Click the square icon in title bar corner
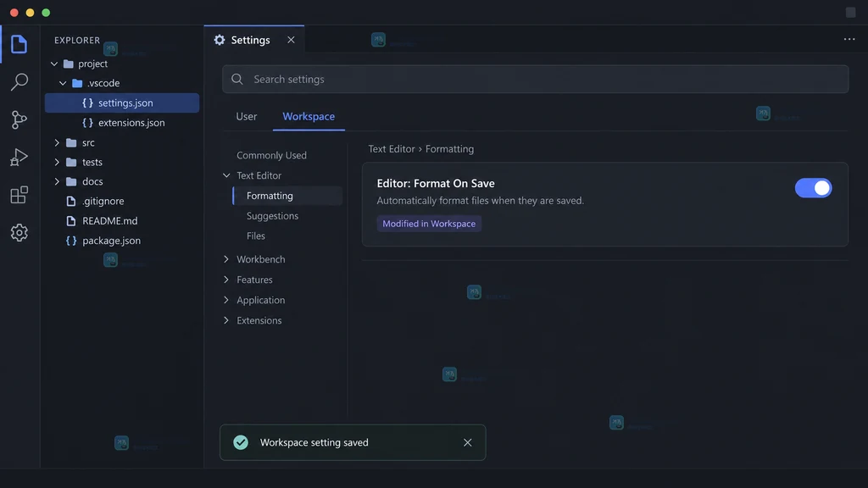The width and height of the screenshot is (868, 488). [x=851, y=12]
